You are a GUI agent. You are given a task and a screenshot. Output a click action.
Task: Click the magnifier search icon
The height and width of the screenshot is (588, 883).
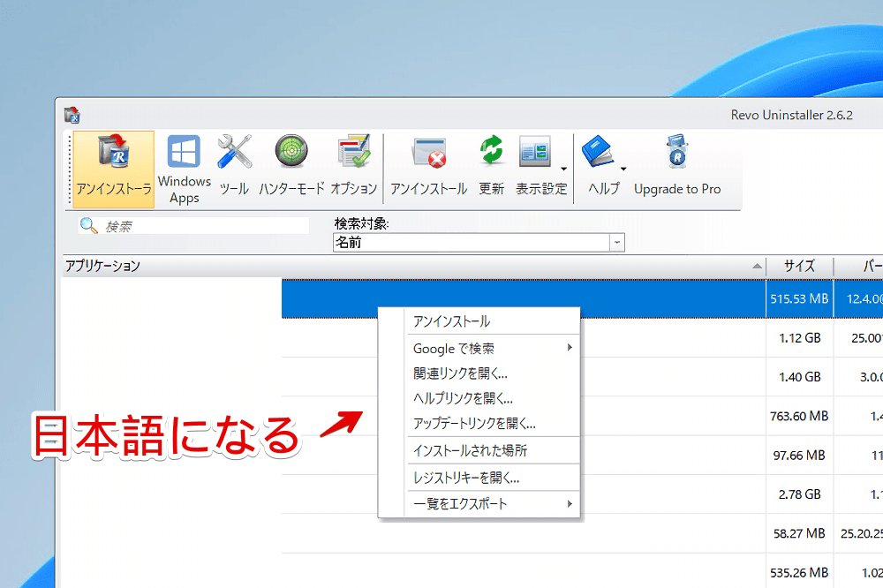(87, 225)
